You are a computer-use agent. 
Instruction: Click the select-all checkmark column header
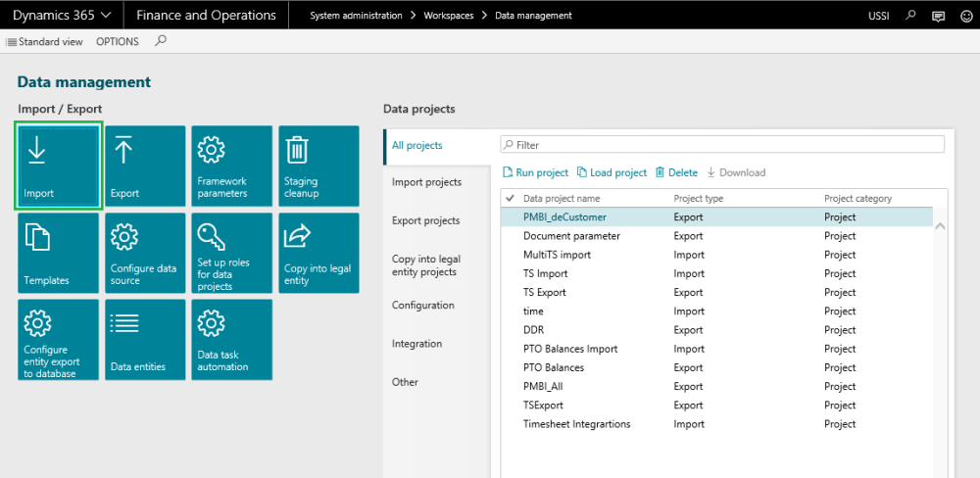tap(510, 199)
